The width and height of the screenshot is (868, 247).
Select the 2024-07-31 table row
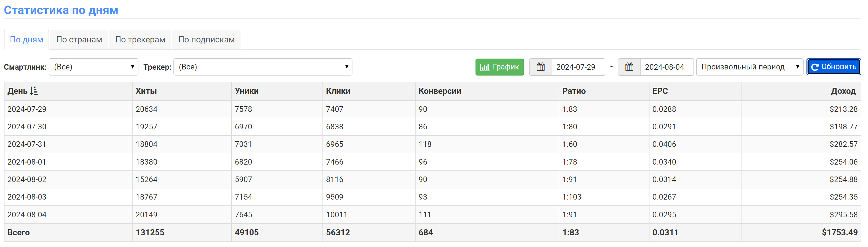click(x=432, y=144)
